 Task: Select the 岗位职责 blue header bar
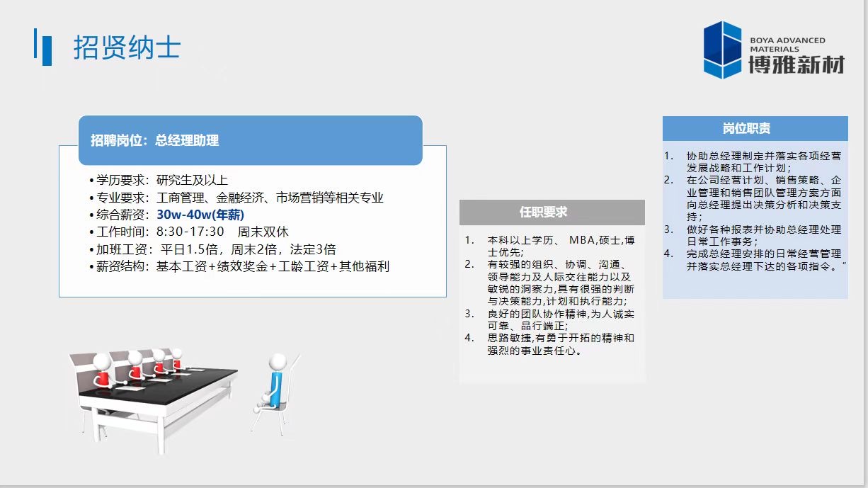click(755, 128)
